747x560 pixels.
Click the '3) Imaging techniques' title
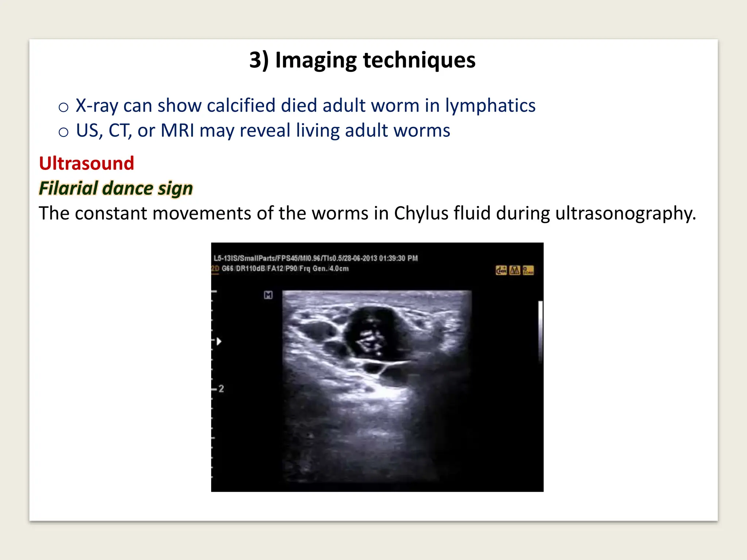[362, 60]
